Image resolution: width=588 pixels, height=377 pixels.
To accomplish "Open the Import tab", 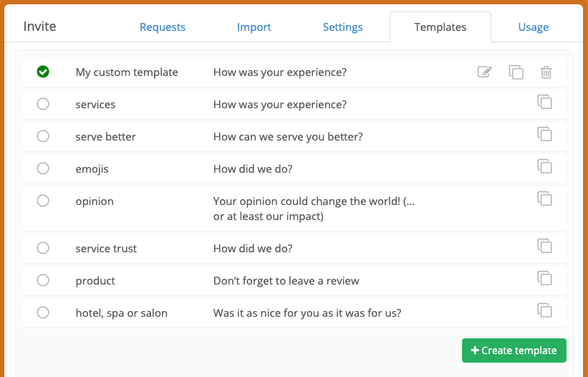I will pos(254,27).
